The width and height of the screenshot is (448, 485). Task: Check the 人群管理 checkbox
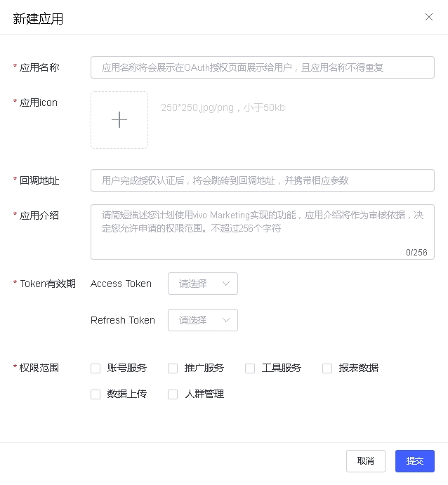pyautogui.click(x=173, y=394)
